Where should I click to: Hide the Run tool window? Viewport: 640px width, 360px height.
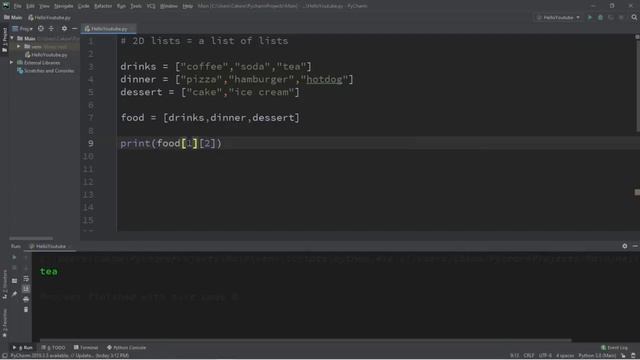[635, 246]
